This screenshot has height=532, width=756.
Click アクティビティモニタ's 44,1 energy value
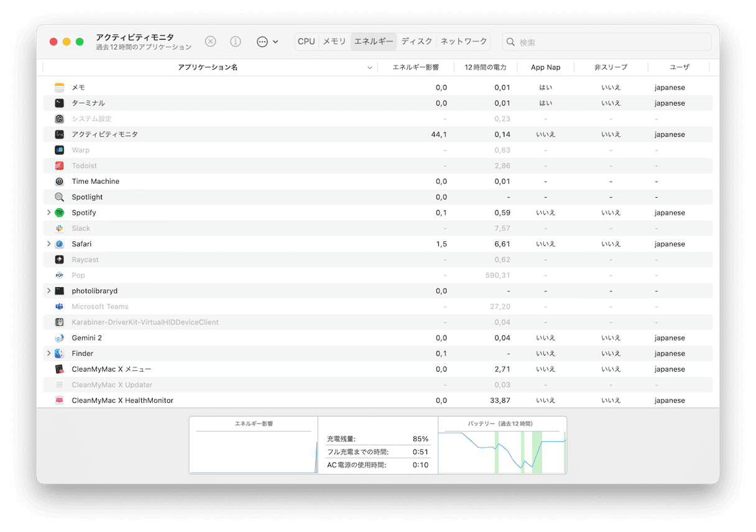coord(438,134)
